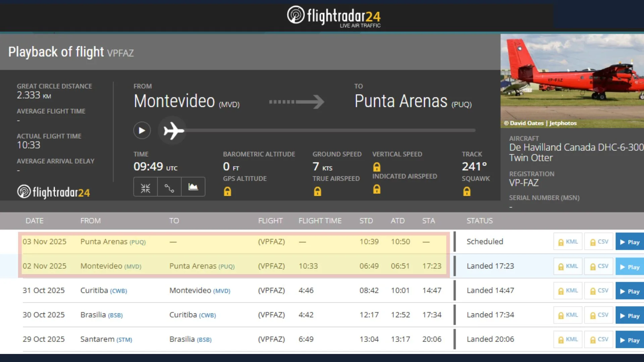
Task: Play the 03 Nov scheduled flight
Action: (x=630, y=242)
